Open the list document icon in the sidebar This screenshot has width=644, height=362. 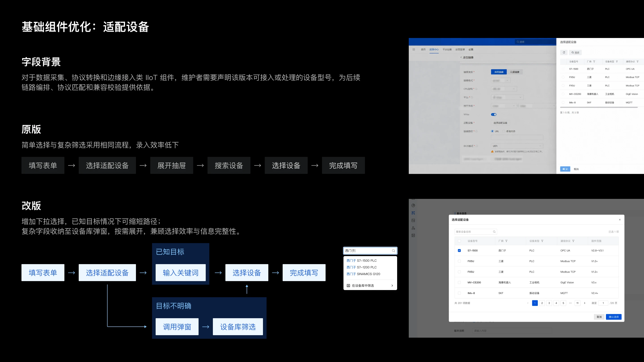(413, 236)
